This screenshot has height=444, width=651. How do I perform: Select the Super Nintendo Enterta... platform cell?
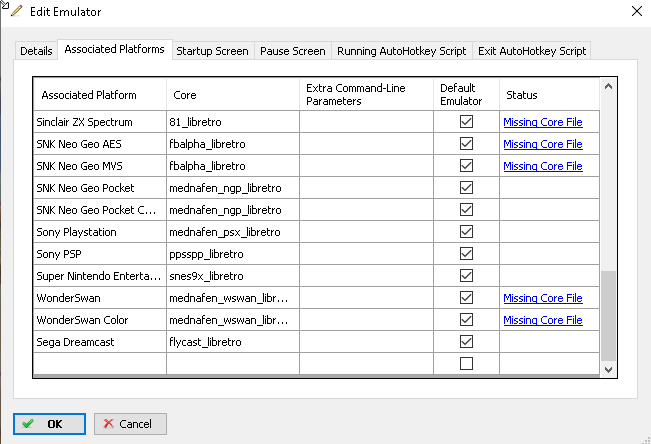point(100,276)
